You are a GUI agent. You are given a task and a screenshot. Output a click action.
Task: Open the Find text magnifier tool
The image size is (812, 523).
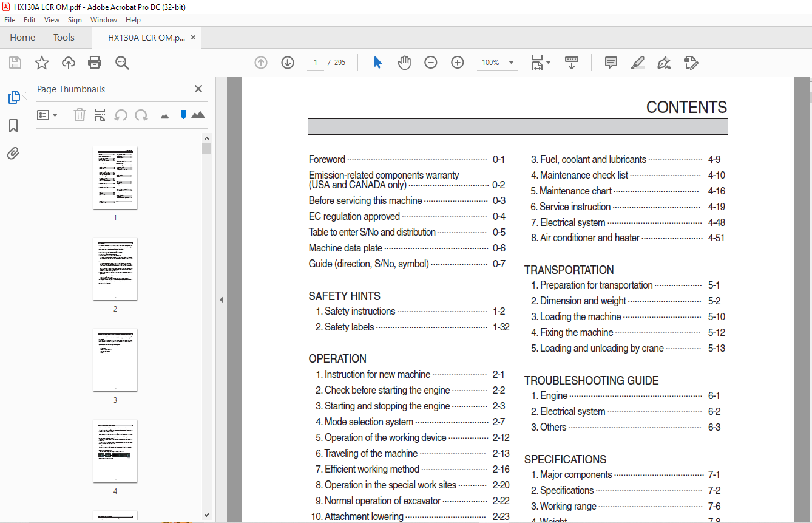pyautogui.click(x=122, y=63)
